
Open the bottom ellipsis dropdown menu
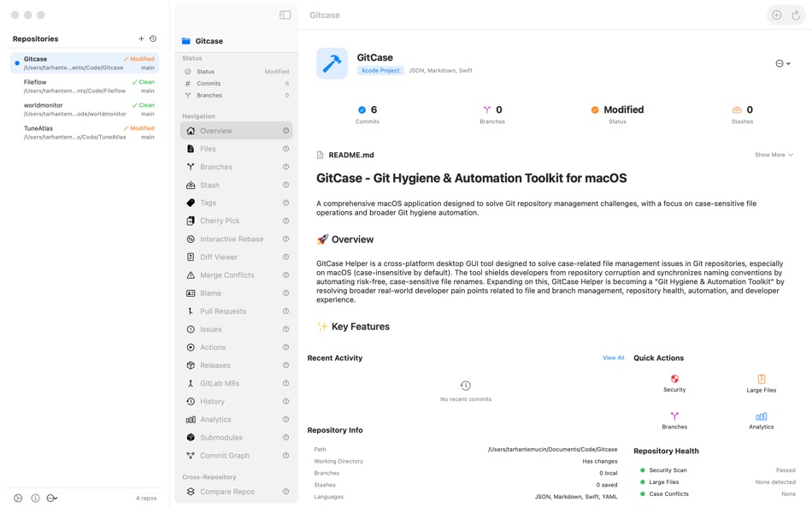pyautogui.click(x=52, y=498)
